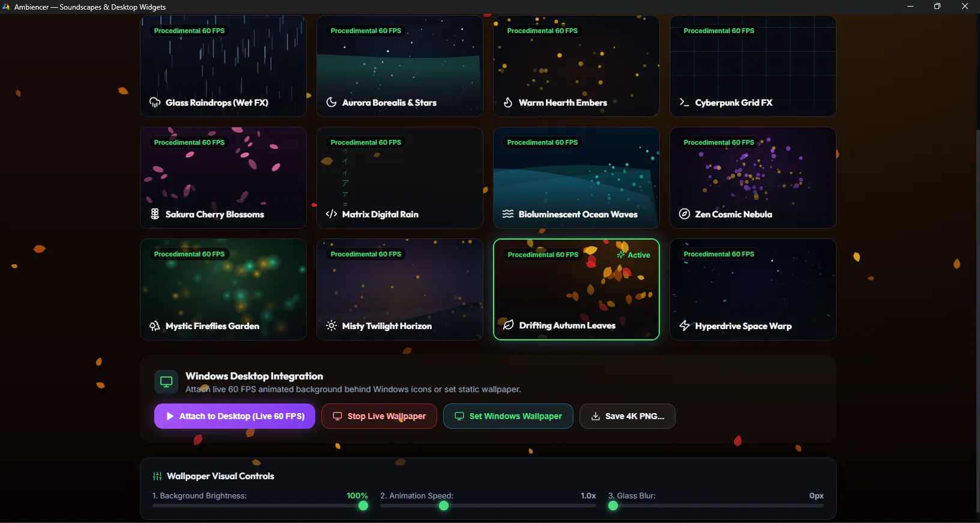Click the Procedimental 60 FPS badge on Matrix Digital Rain

point(366,142)
